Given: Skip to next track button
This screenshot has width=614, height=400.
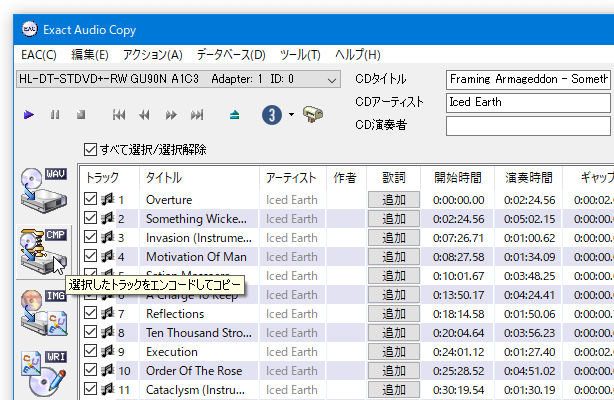Looking at the screenshot, I should [197, 115].
